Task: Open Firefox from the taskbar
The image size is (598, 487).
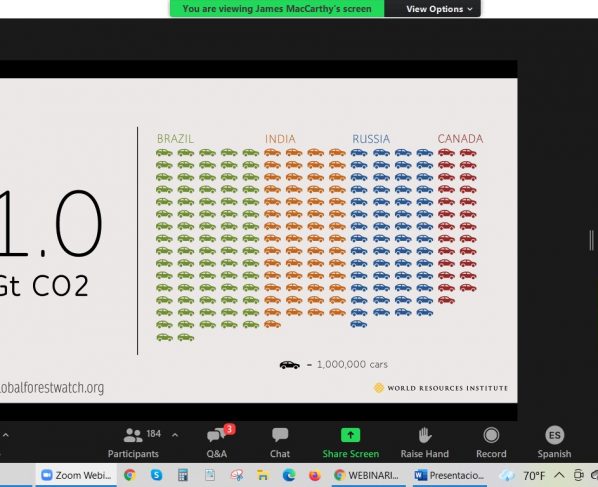Action: [315, 475]
